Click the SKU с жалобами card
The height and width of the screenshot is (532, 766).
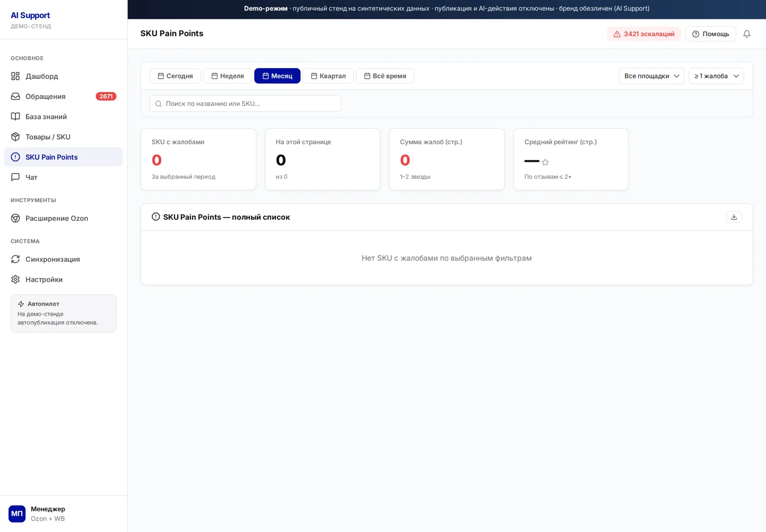[x=198, y=159]
